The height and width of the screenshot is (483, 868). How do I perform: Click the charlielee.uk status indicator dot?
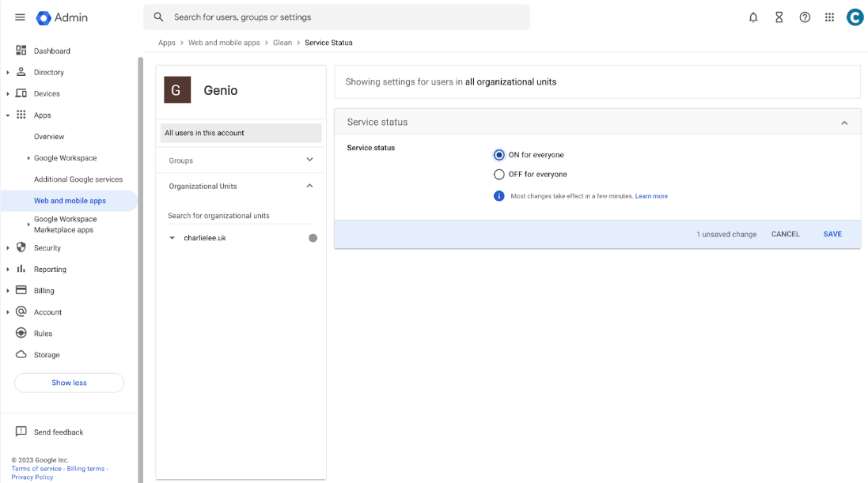coord(313,238)
